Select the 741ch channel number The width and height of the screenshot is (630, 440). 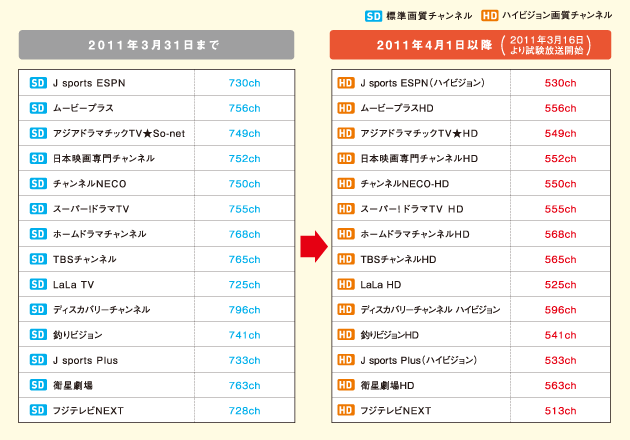(x=244, y=335)
